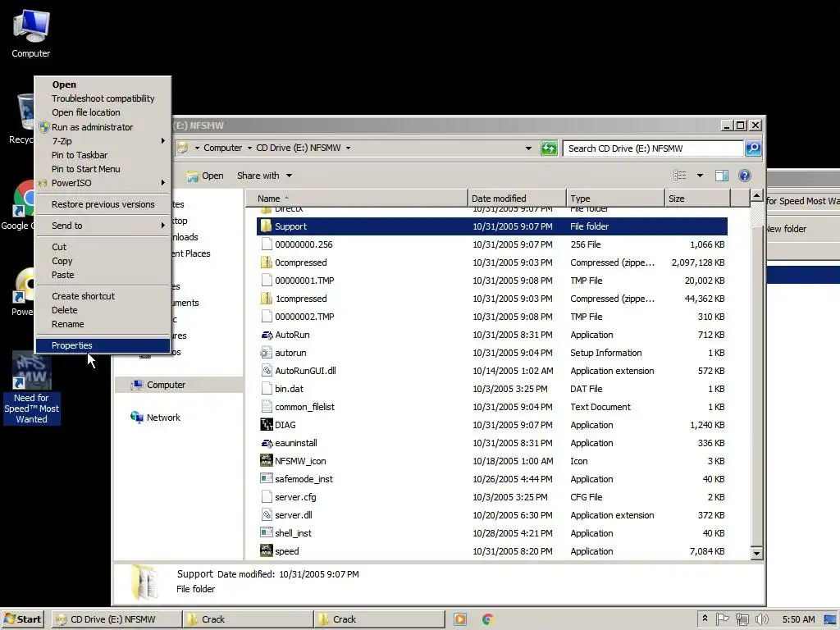Choose Run as administrator
Screen dimensions: 840x630
point(103,127)
